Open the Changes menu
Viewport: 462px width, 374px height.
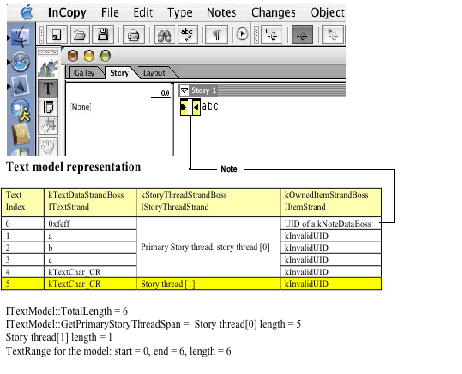point(273,13)
